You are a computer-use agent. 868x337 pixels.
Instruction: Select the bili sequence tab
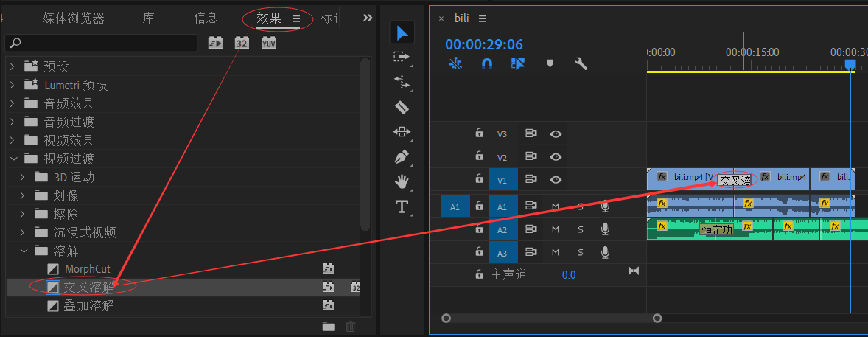click(x=462, y=18)
